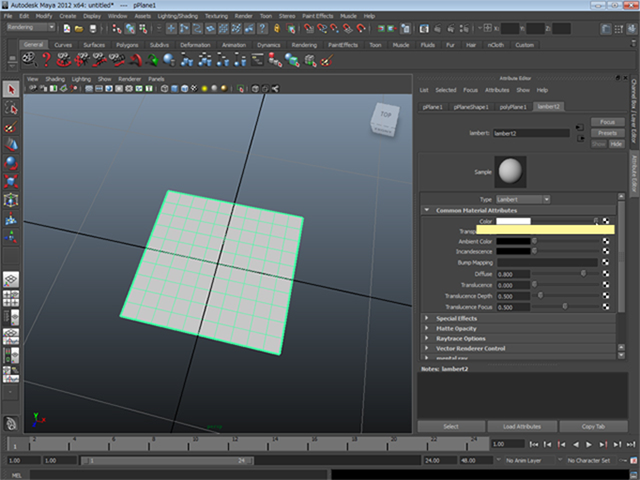Click Translucence map checker button
The image size is (640, 480).
606,285
